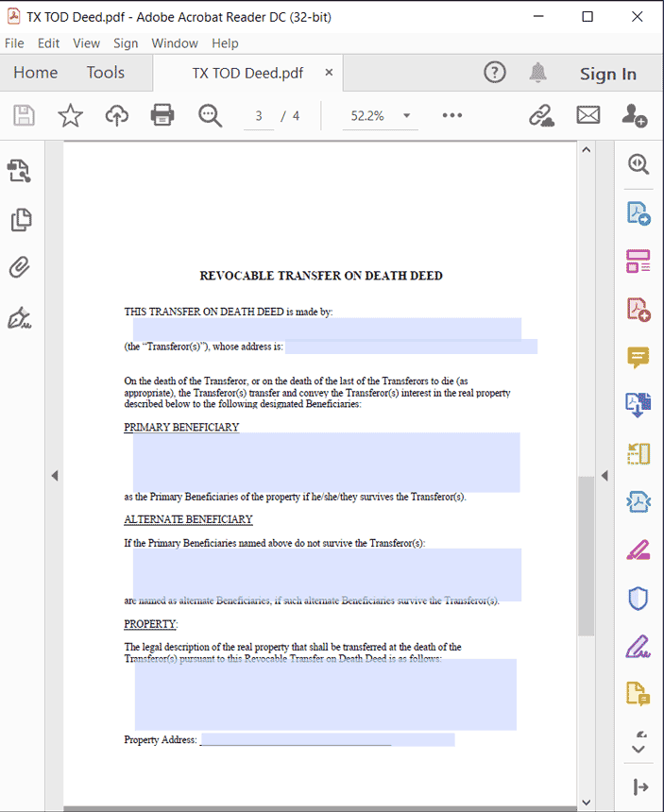Click the Property Address form field

pos(328,739)
